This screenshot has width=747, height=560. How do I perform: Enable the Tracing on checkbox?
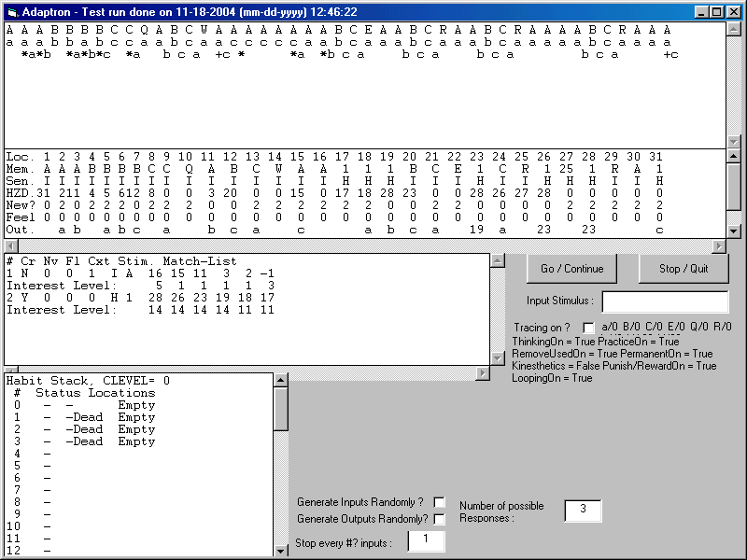tap(589, 328)
